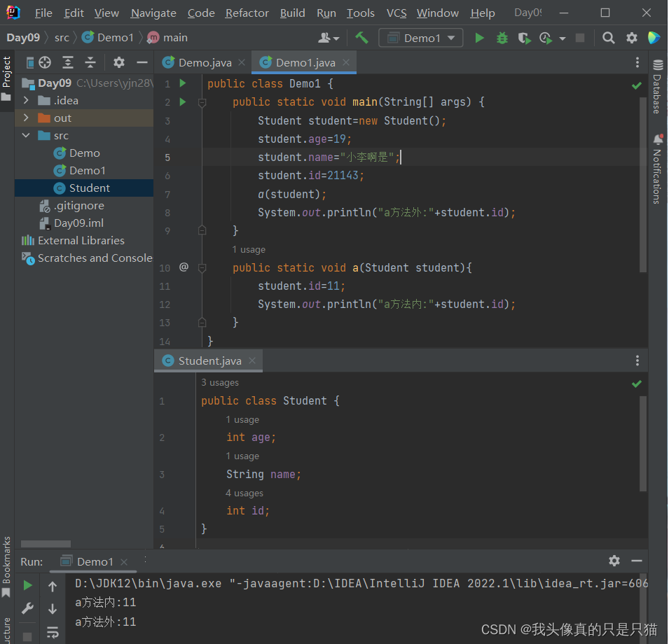Close the Student.java tab
The height and width of the screenshot is (644, 669).
252,360
